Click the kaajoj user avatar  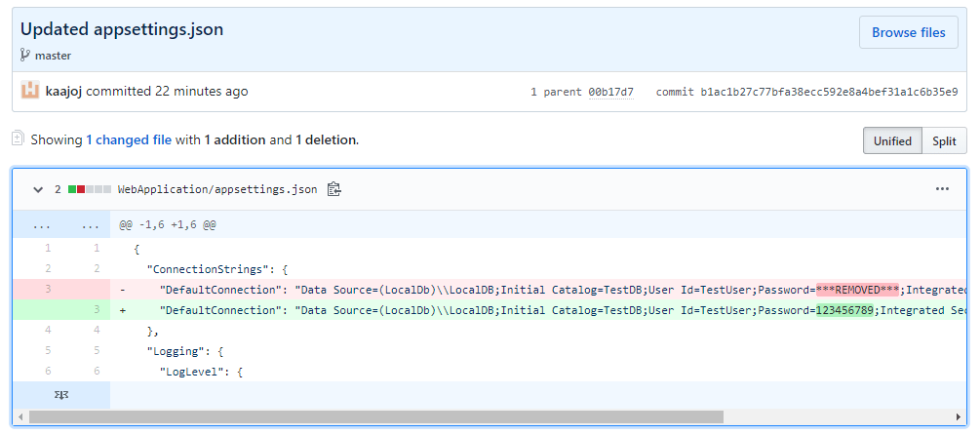click(x=30, y=92)
